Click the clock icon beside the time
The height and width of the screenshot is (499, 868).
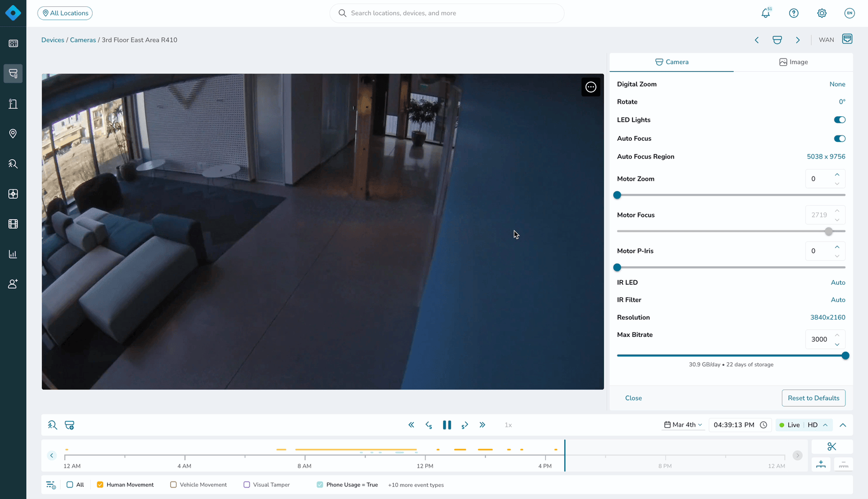coord(763,425)
